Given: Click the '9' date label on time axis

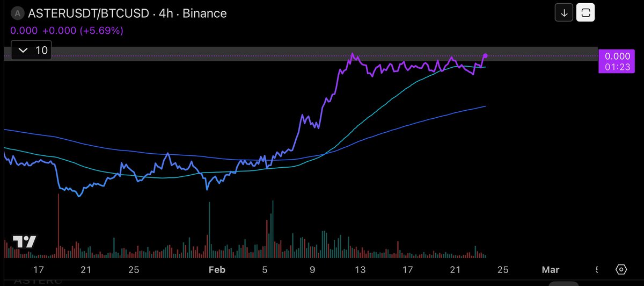Looking at the screenshot, I should [311, 269].
